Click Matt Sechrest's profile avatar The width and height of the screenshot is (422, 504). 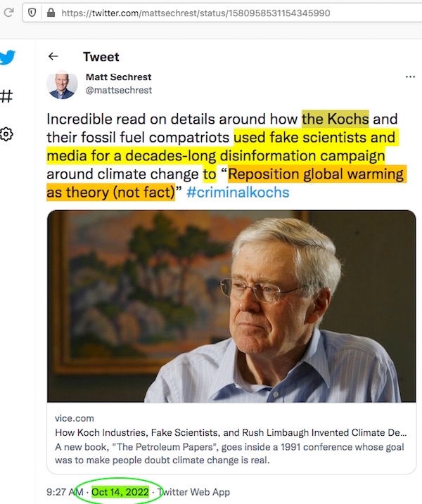click(x=62, y=84)
